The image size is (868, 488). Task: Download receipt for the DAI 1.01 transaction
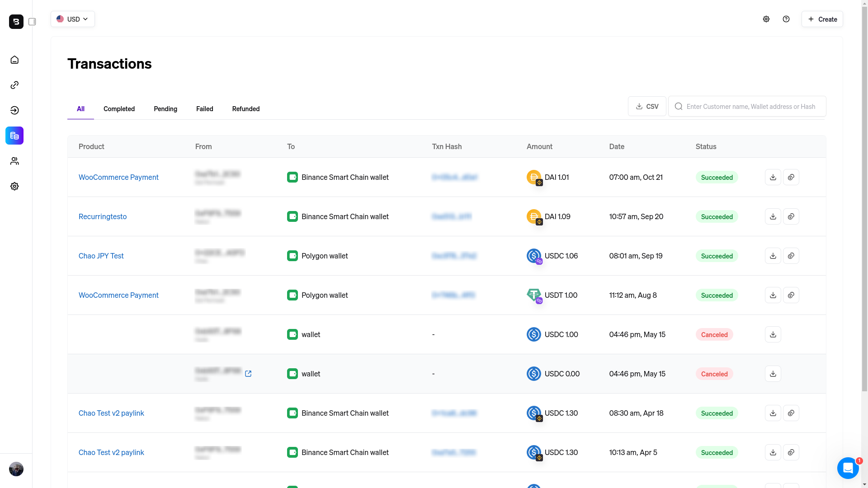773,177
